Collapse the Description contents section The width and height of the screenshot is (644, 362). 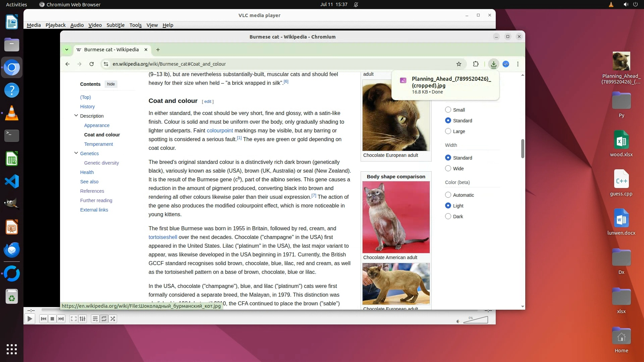click(76, 116)
